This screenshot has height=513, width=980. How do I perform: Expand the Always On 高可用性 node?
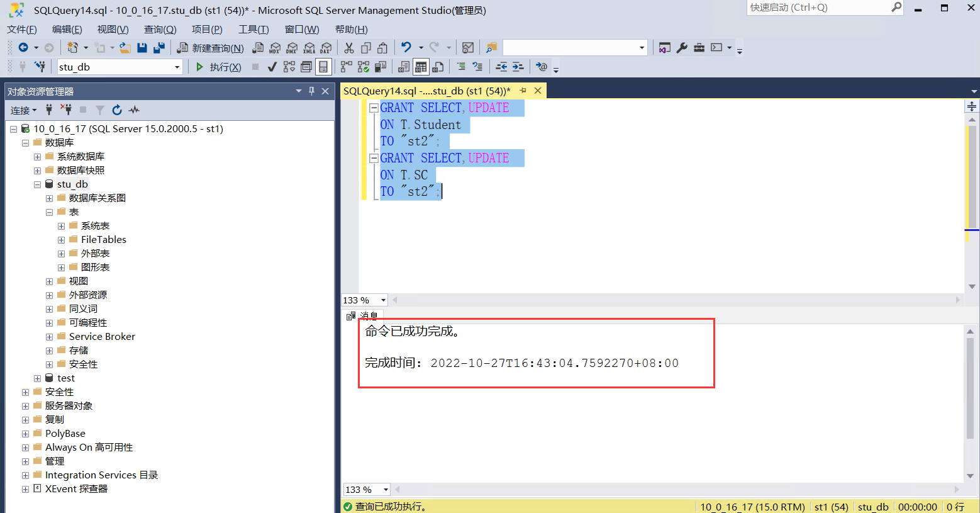25,448
